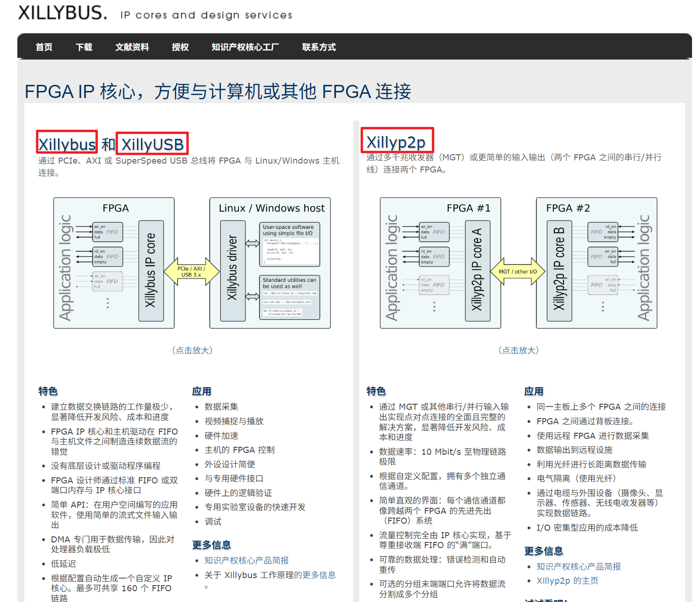The width and height of the screenshot is (700, 602).
Task: Click the XILLYBUS logo at top
Action: tap(62, 13)
